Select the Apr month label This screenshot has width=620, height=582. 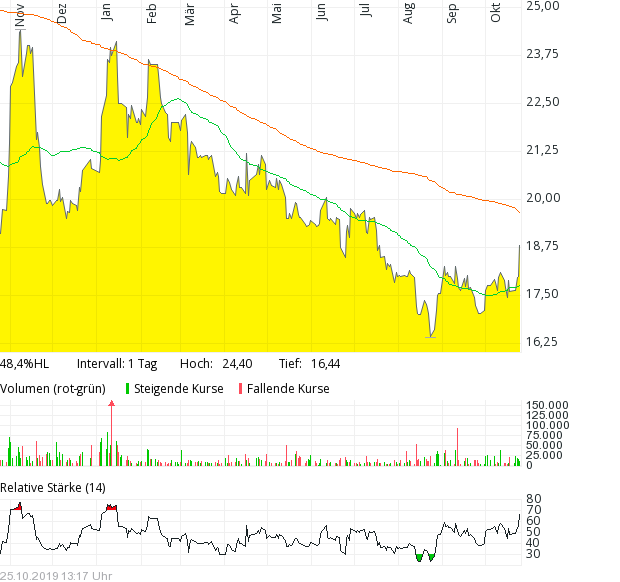click(x=234, y=14)
